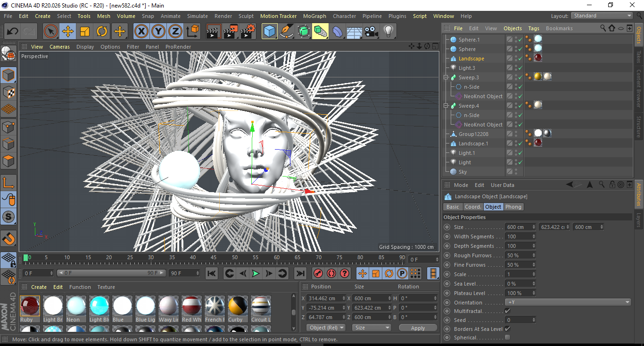Click the Apply button
The width and height of the screenshot is (644, 346).
[x=418, y=328]
